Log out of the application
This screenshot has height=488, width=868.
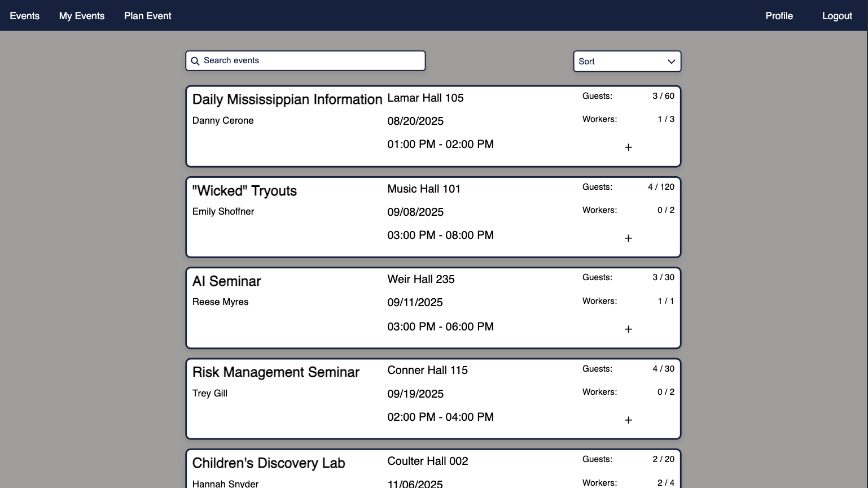pyautogui.click(x=837, y=16)
